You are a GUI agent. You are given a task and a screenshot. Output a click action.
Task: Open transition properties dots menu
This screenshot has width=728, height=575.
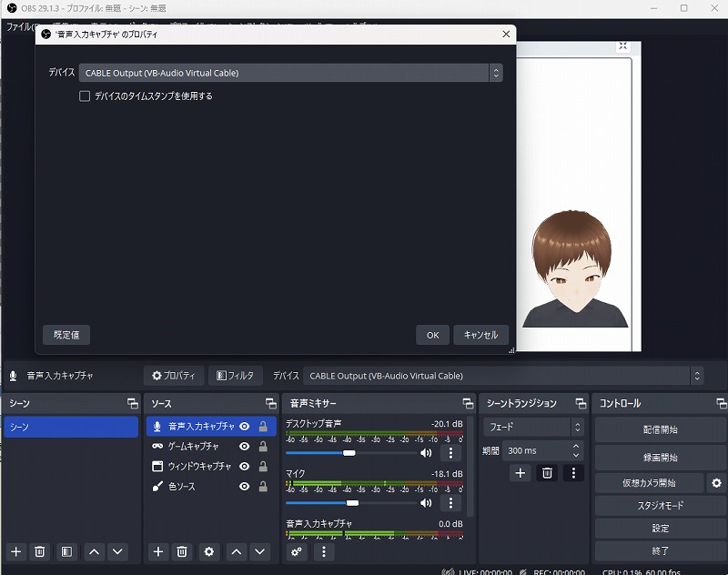click(574, 473)
